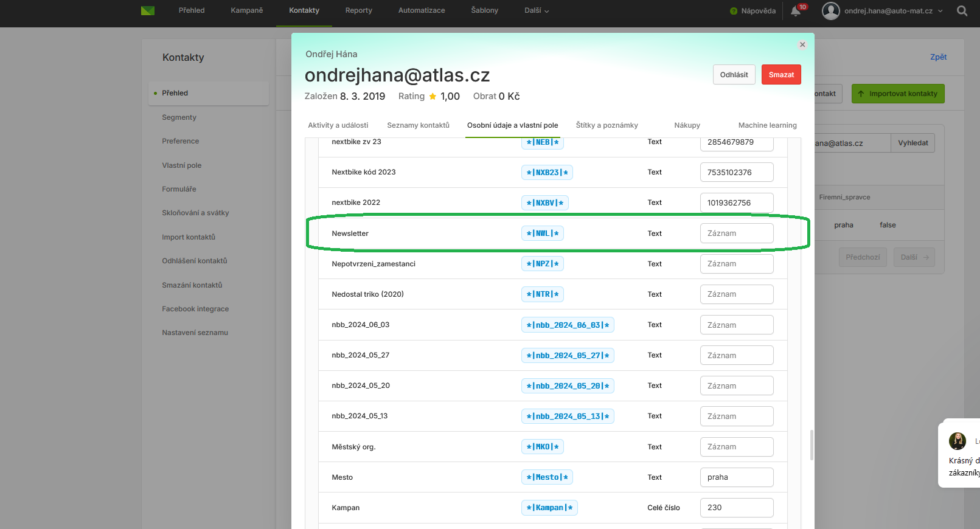Viewport: 980px width, 529px height.
Task: Click the Importovat kontakty button
Action: [897, 94]
